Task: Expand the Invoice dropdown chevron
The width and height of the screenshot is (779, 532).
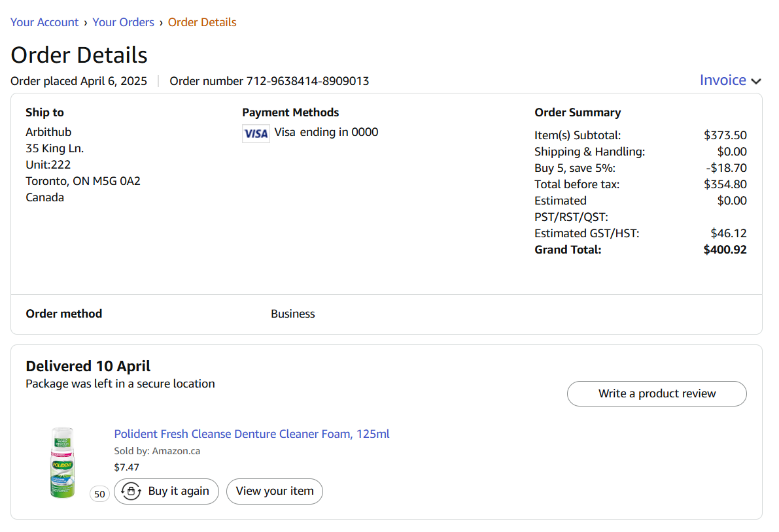Action: pos(756,81)
